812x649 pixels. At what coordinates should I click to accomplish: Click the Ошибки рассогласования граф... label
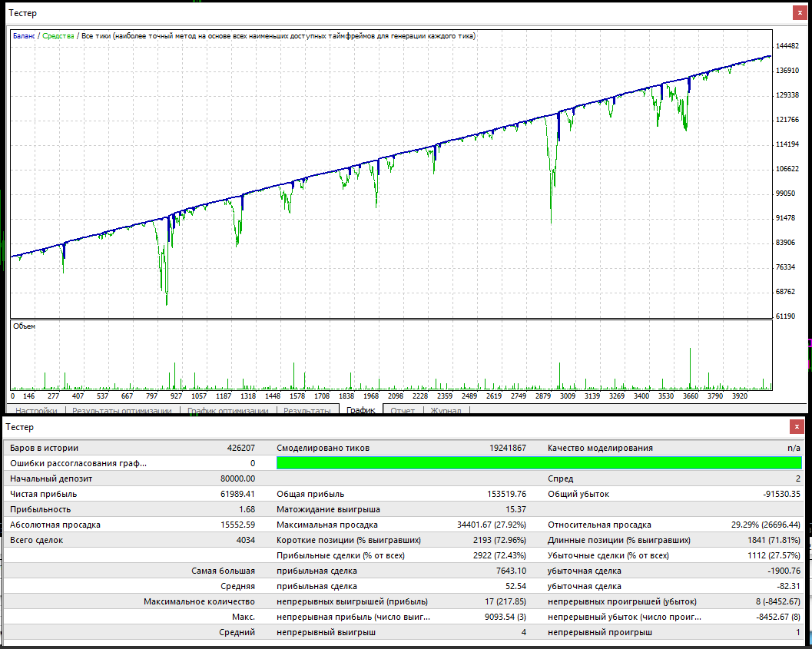(x=78, y=463)
